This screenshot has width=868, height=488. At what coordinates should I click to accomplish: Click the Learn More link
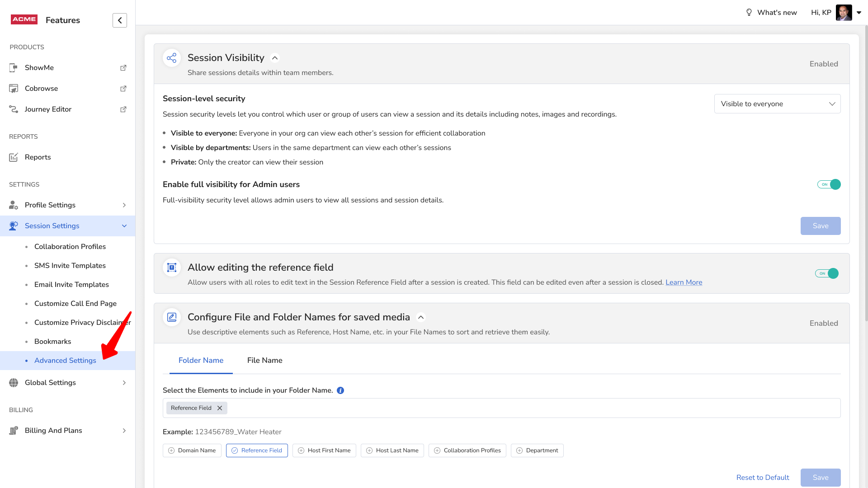684,282
